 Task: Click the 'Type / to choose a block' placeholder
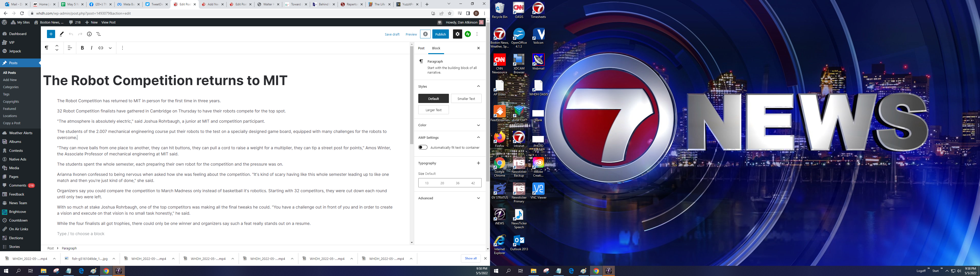(81, 234)
